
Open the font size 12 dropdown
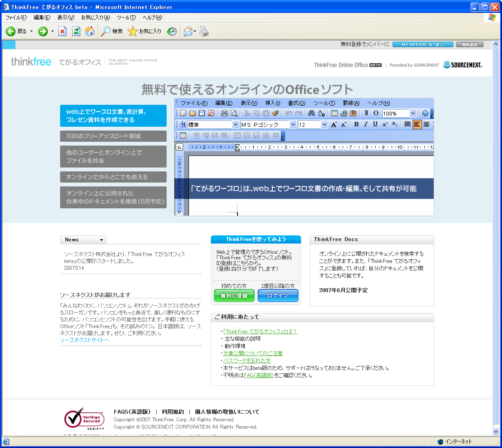pos(324,125)
